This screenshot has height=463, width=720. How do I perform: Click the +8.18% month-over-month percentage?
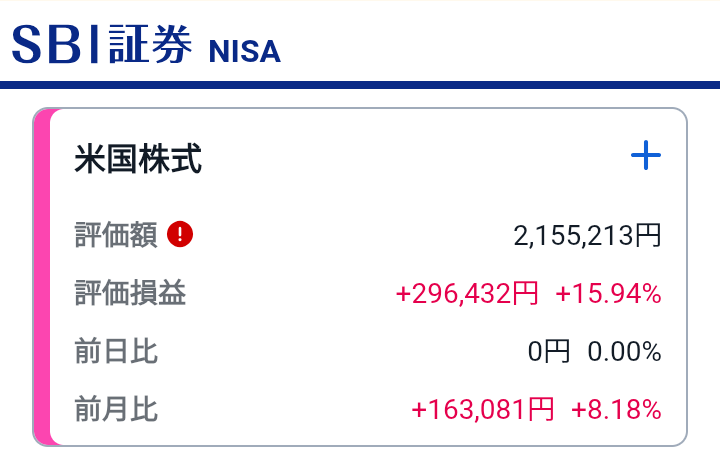616,410
